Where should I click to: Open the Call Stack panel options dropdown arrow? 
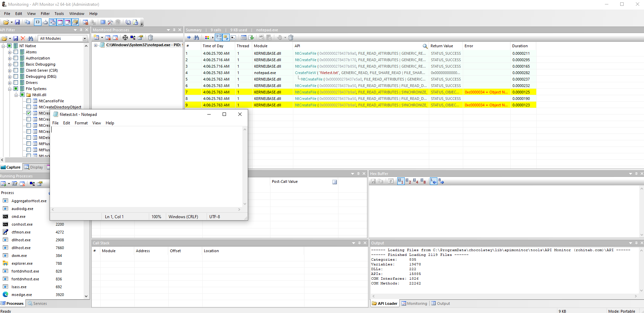coord(353,243)
